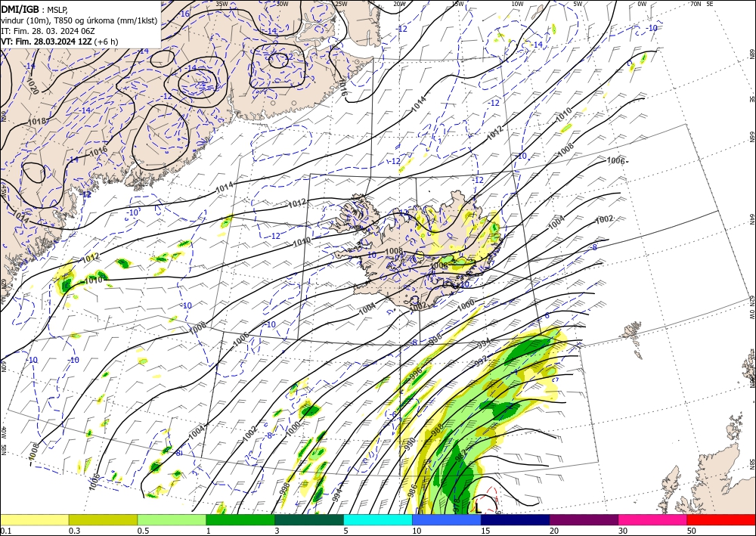This screenshot has width=756, height=536.
Task: Select the olive 0.3–0.5 legend color
Action: tap(103, 519)
